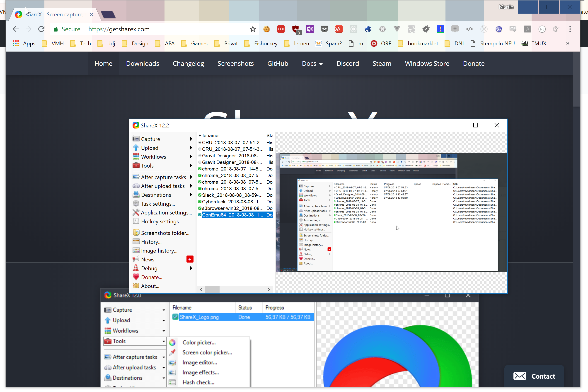The width and height of the screenshot is (588, 392).
Task: Expand the Docs dropdown in site navigation
Action: pyautogui.click(x=312, y=63)
